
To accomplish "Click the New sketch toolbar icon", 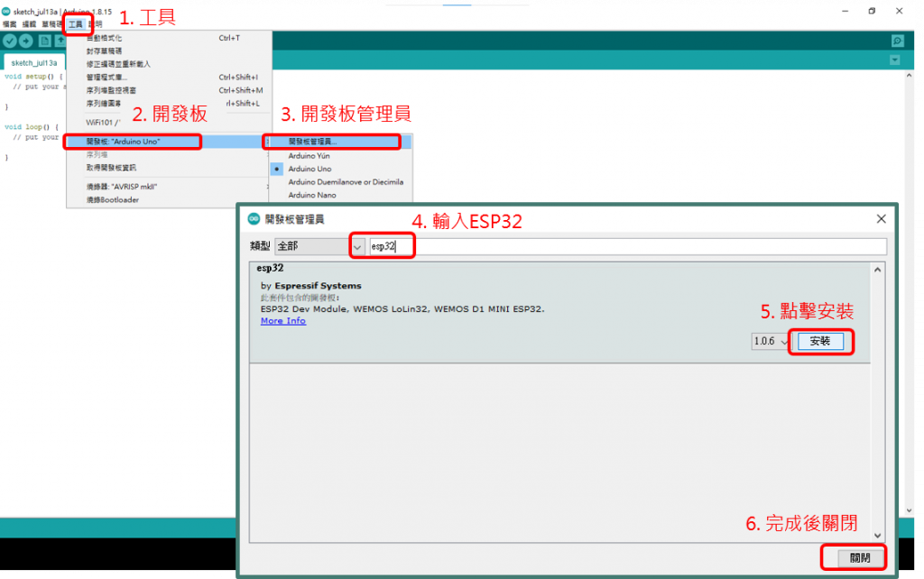I will pyautogui.click(x=45, y=41).
